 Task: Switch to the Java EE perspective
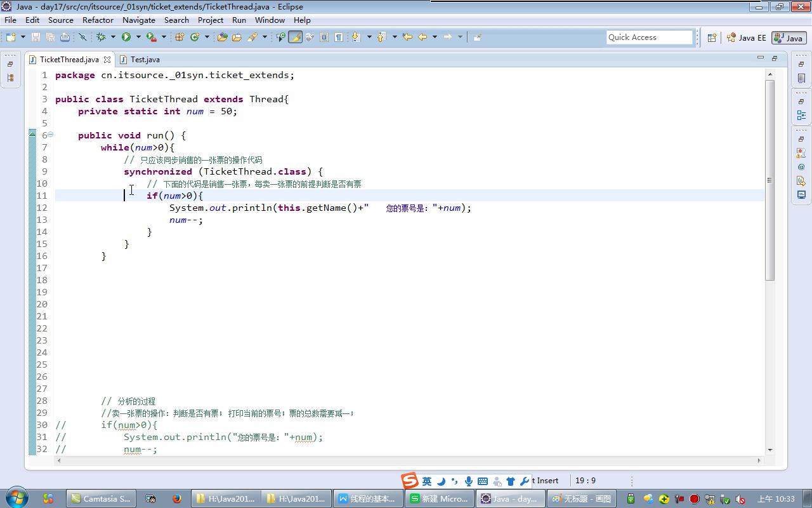[x=747, y=37]
